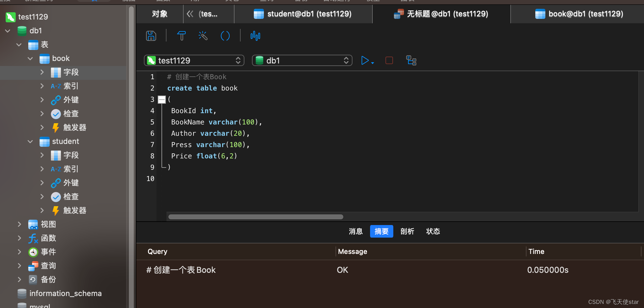644x308 pixels.
Task: Click the Explain query plan icon
Action: tap(411, 60)
